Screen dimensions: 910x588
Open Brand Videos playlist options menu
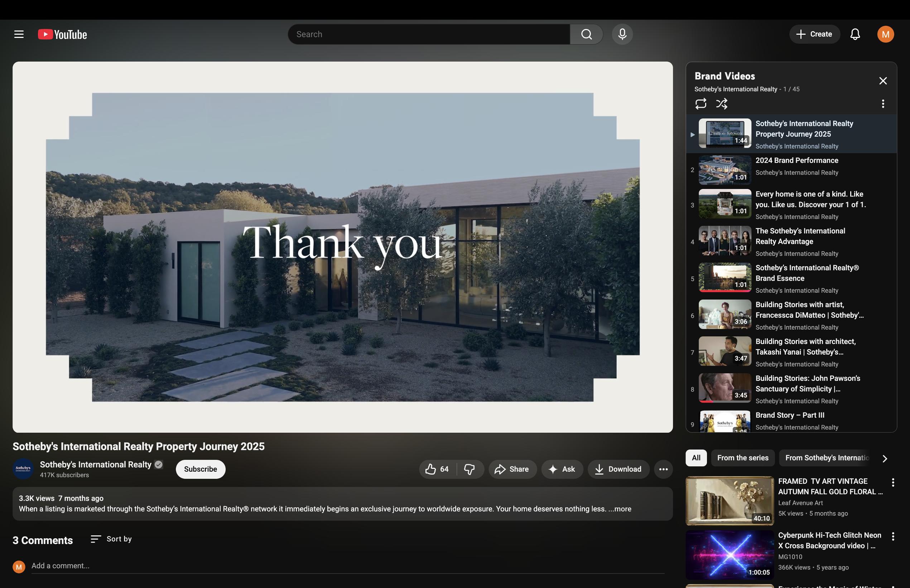click(x=882, y=104)
